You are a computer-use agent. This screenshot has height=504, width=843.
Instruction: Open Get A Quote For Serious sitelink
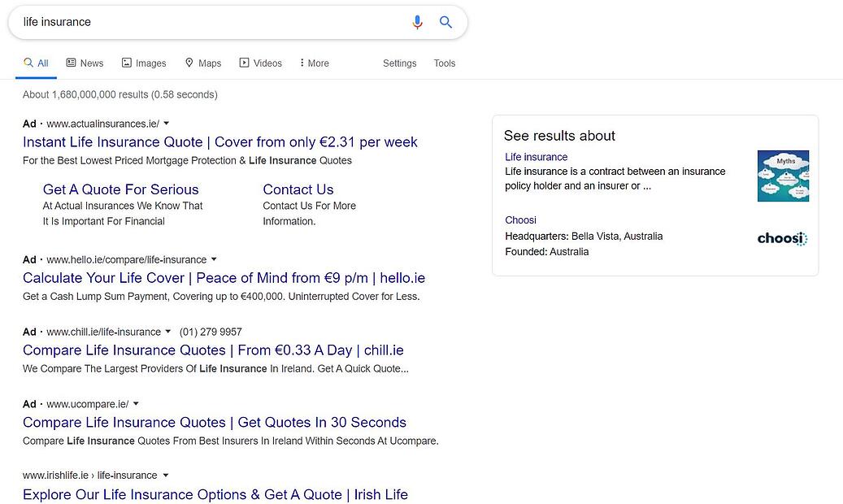point(121,189)
